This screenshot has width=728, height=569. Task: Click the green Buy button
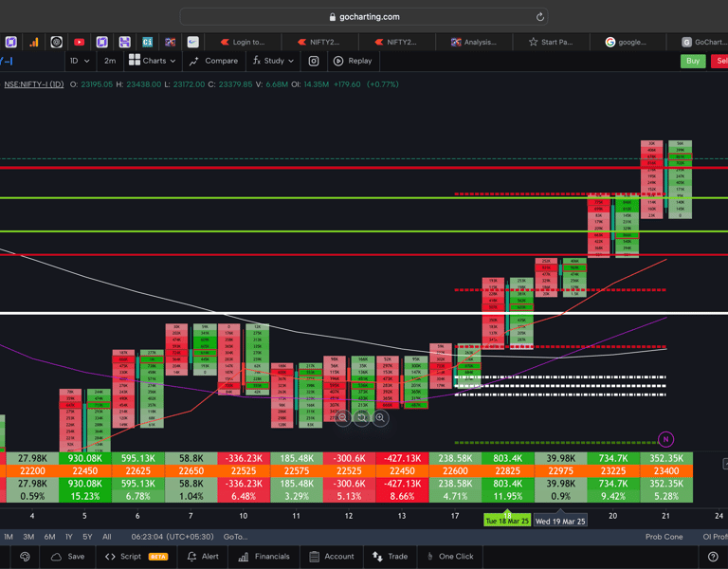click(x=693, y=61)
